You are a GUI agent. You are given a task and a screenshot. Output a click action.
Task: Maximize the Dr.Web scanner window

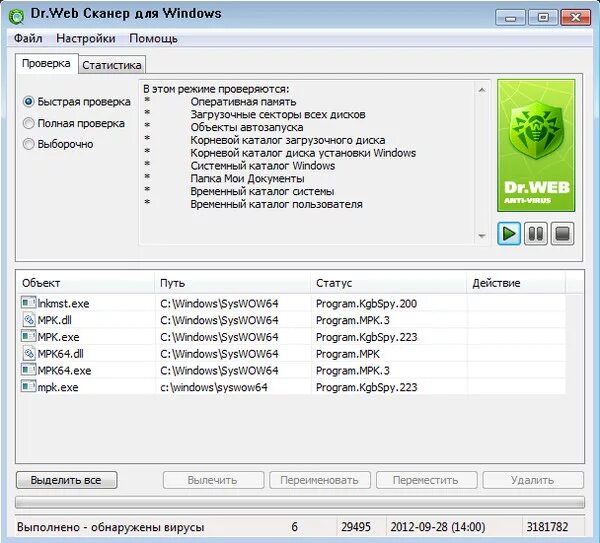(x=543, y=18)
